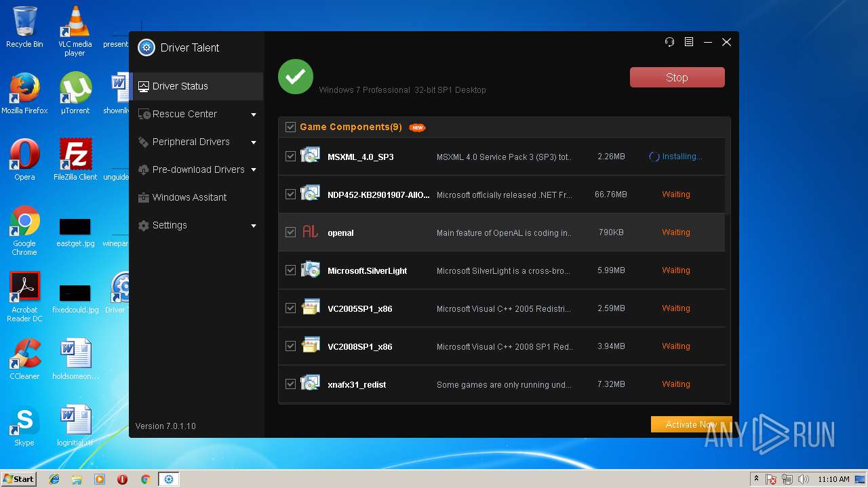Open Chrome from the taskbar
Viewport: 868px width, 488px height.
click(x=145, y=479)
